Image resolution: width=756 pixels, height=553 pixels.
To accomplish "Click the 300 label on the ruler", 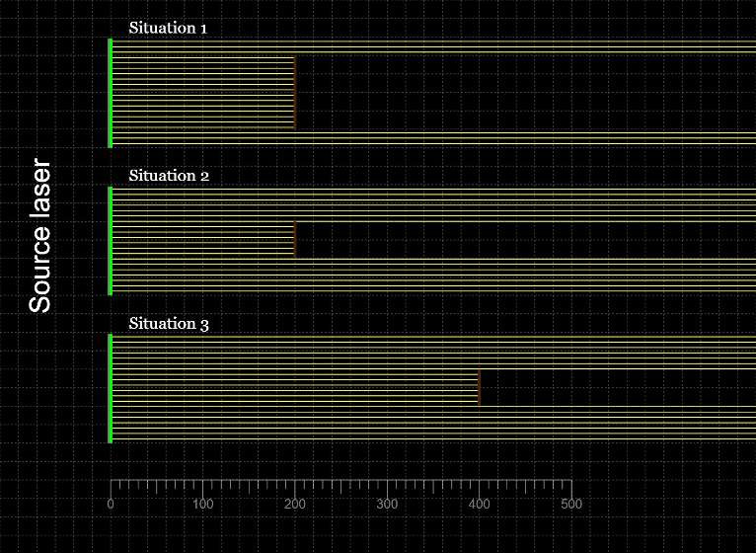I will [x=387, y=505].
